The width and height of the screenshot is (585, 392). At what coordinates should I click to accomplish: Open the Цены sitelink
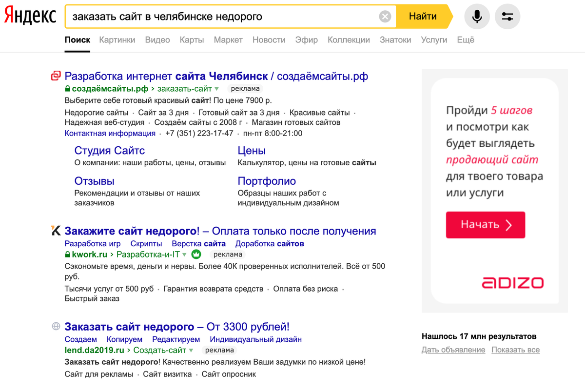click(252, 151)
